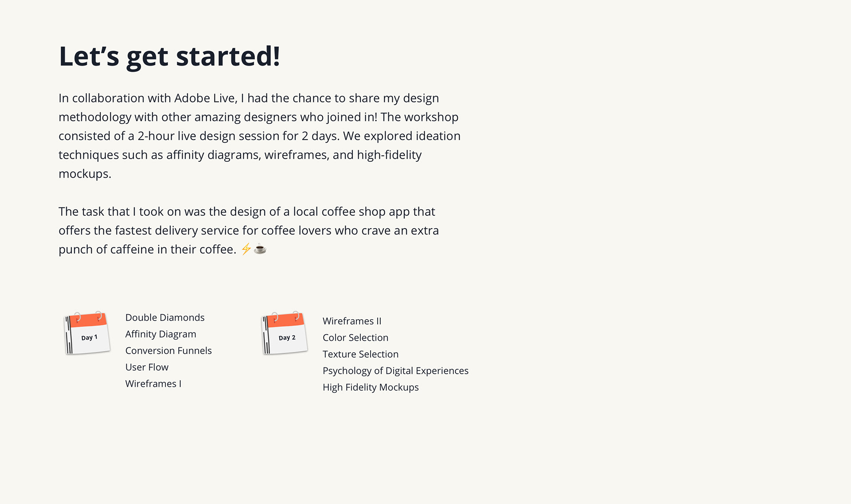The width and height of the screenshot is (851, 504).
Task: Click the word "methodology" in the intro
Action: [95, 117]
